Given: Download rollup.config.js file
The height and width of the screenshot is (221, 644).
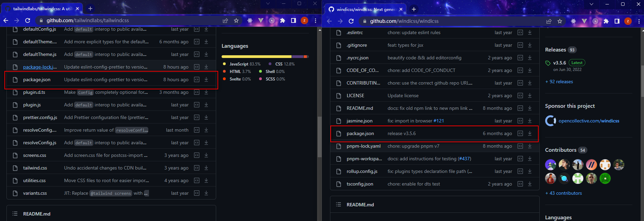Looking at the screenshot, I should tap(530, 171).
